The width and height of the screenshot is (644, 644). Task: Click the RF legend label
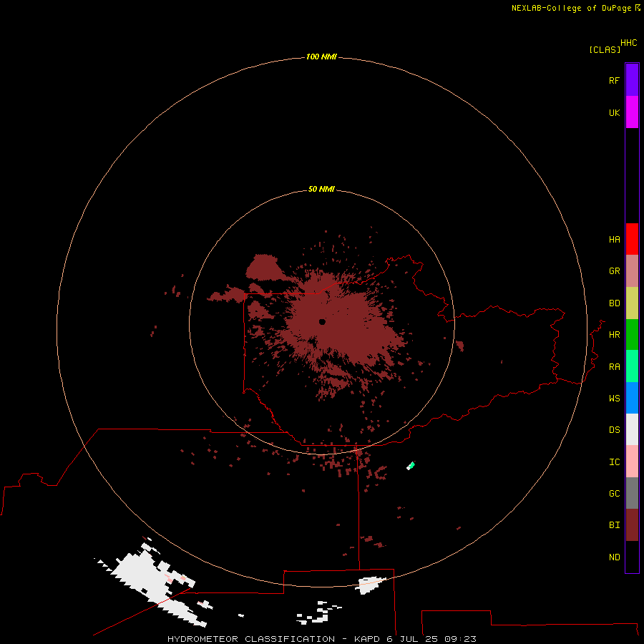click(x=614, y=80)
